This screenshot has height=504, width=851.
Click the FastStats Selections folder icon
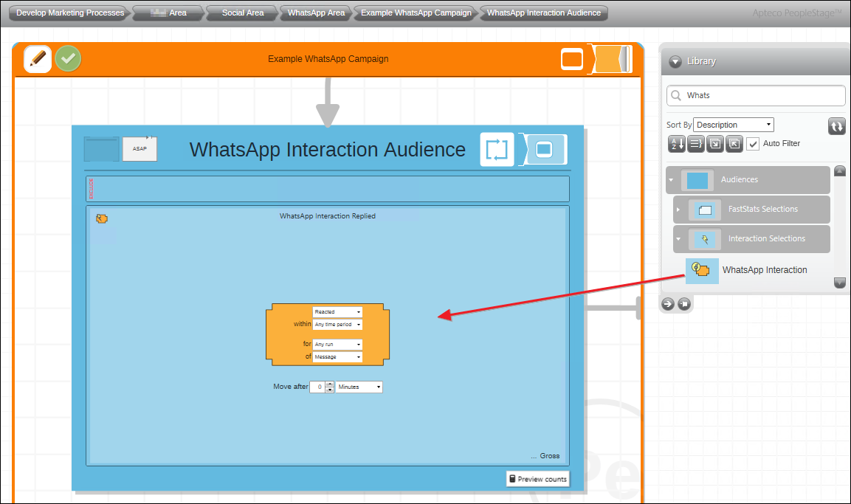click(x=705, y=210)
